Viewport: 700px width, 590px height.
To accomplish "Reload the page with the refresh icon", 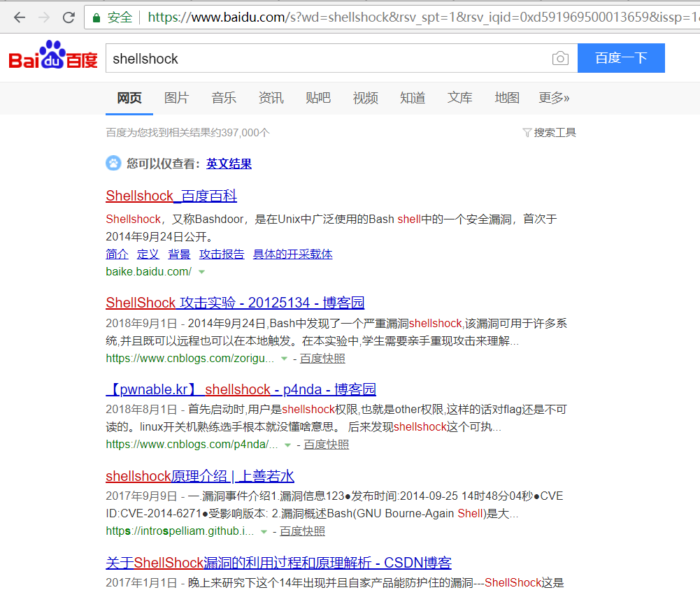I will point(69,17).
